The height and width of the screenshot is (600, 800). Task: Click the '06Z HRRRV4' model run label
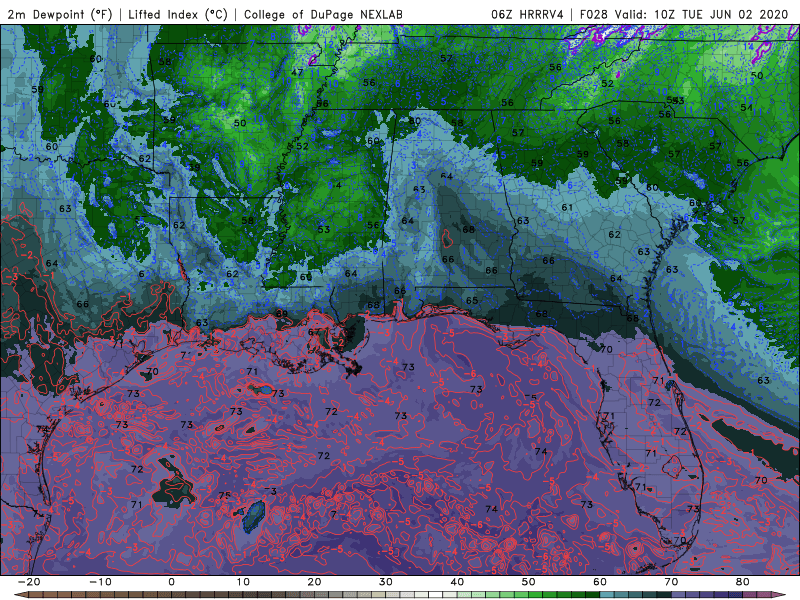[528, 14]
